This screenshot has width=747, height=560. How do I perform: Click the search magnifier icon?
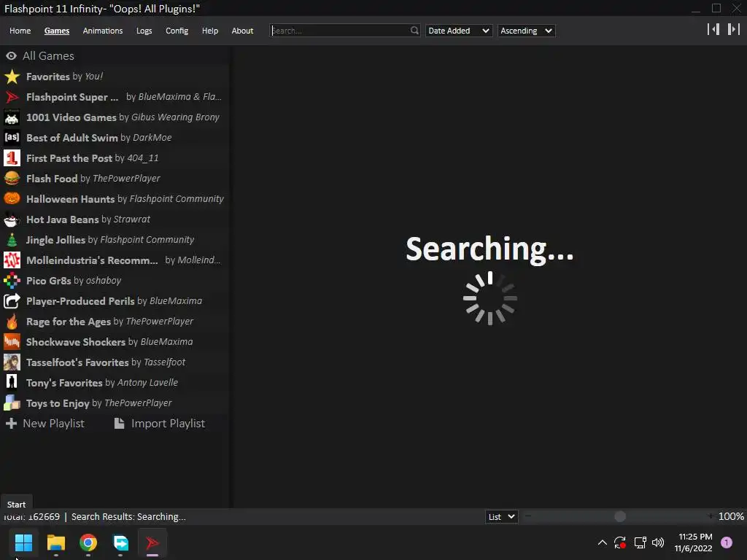click(x=414, y=31)
